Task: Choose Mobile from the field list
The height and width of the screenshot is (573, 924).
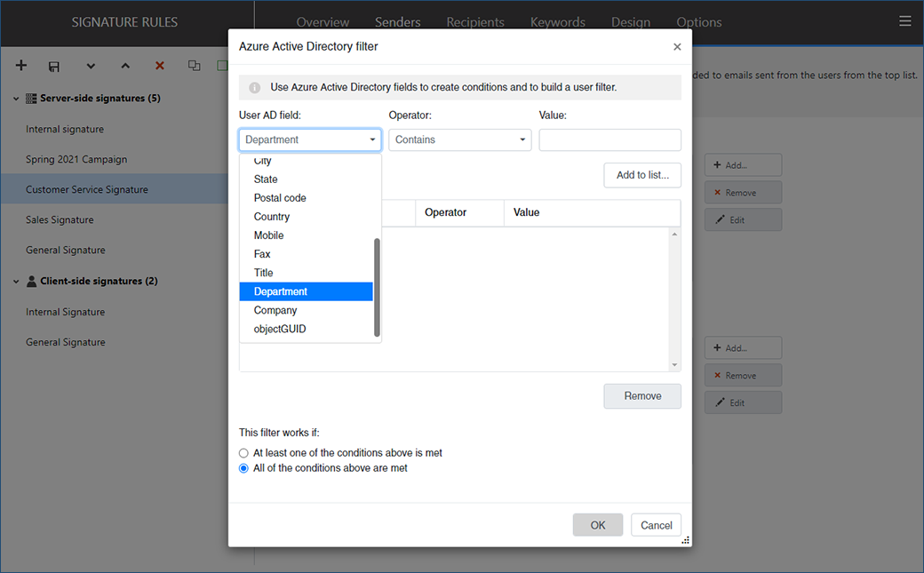Action: tap(306, 235)
